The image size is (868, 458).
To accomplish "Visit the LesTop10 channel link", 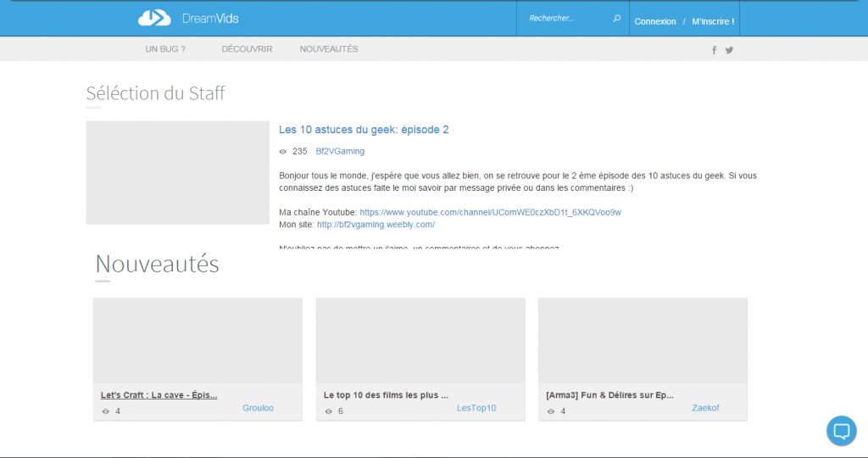I will (x=476, y=408).
